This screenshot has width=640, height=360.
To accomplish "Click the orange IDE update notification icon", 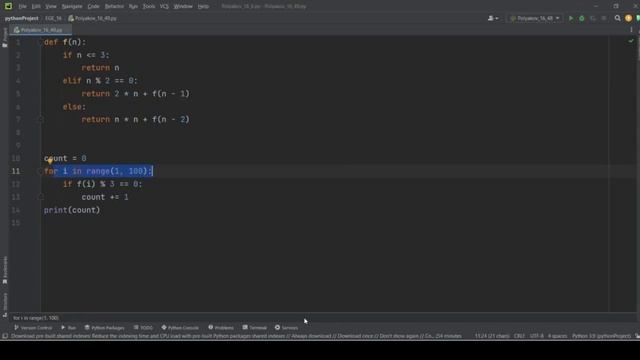I will (x=629, y=18).
